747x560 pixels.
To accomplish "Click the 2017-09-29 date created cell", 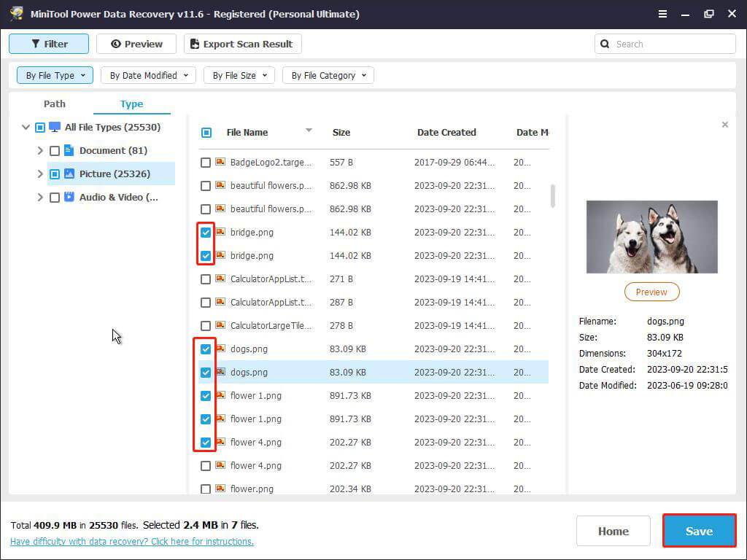I will (x=454, y=163).
